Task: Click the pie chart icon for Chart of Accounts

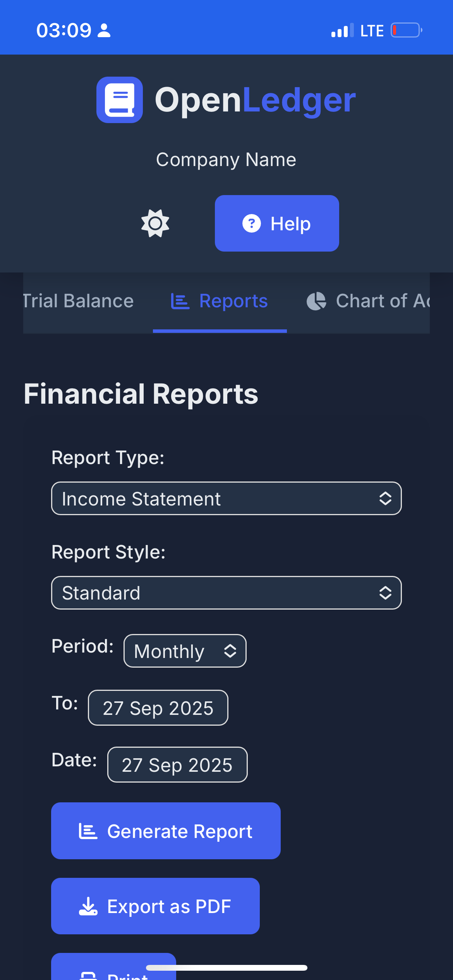Action: point(317,301)
